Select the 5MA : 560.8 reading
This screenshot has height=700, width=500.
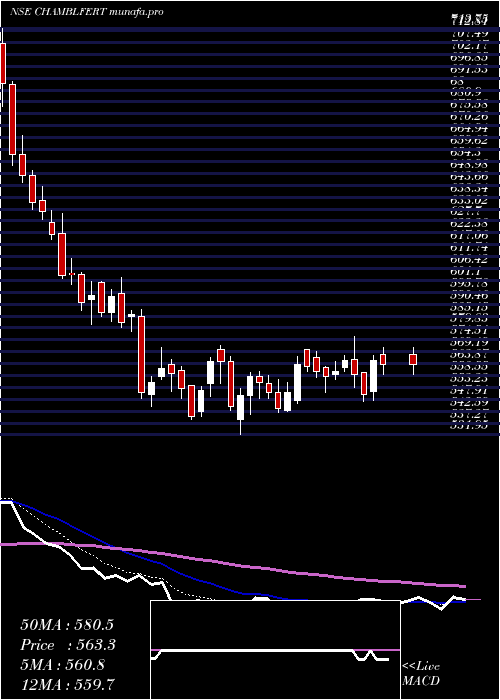coord(62,665)
